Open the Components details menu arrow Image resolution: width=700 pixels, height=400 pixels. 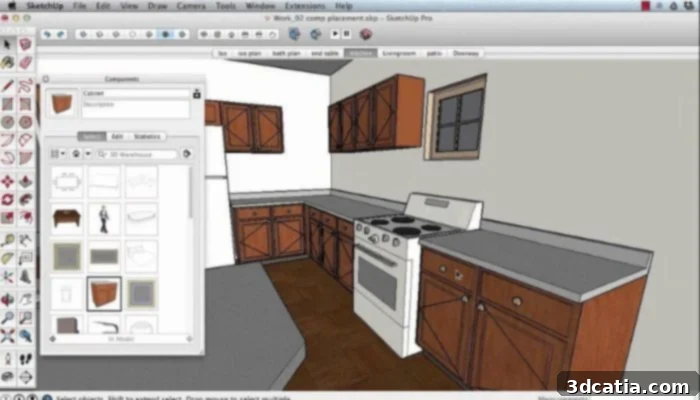click(187, 154)
